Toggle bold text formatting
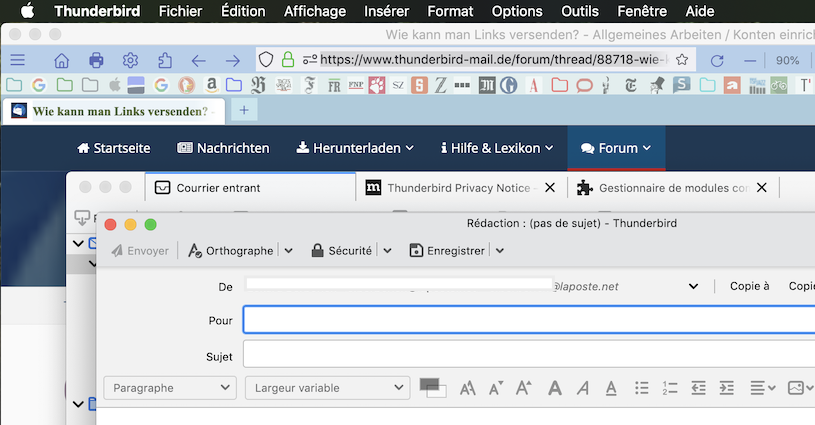 point(555,388)
